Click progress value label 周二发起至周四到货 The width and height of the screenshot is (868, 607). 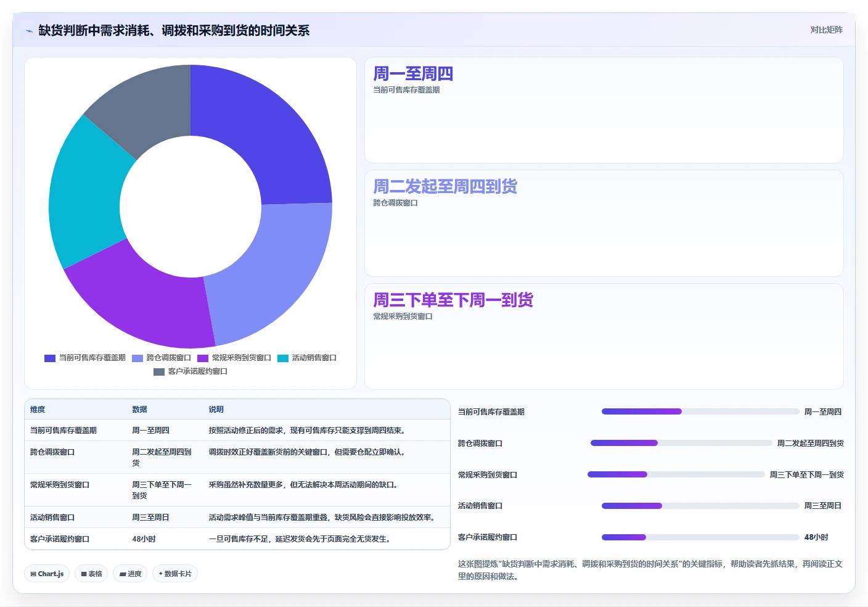pos(811,444)
